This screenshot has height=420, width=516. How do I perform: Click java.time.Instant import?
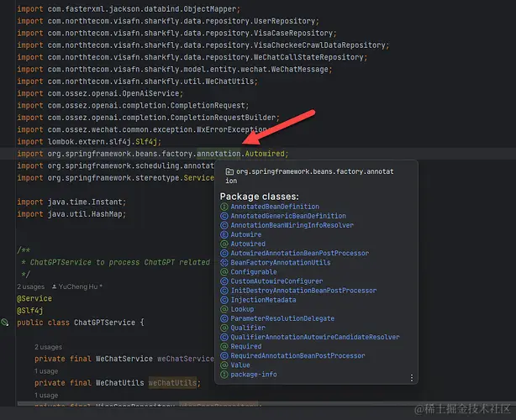[x=85, y=202]
